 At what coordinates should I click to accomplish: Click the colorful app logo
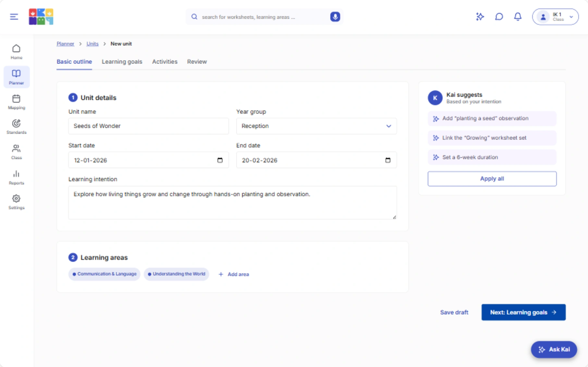(41, 17)
